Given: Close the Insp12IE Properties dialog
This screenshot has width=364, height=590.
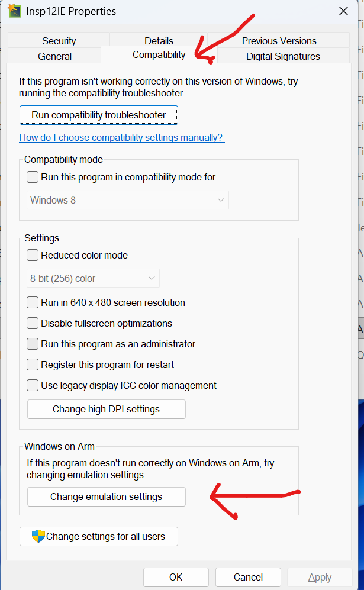Looking at the screenshot, I should [x=343, y=11].
